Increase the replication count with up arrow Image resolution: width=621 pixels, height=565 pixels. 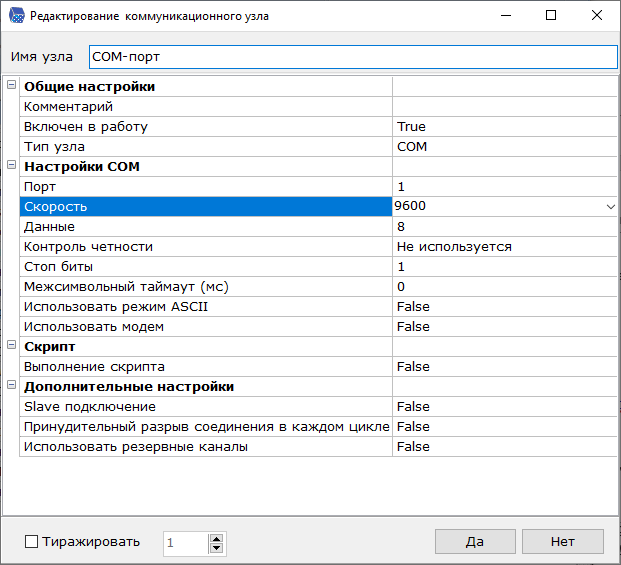point(216,537)
